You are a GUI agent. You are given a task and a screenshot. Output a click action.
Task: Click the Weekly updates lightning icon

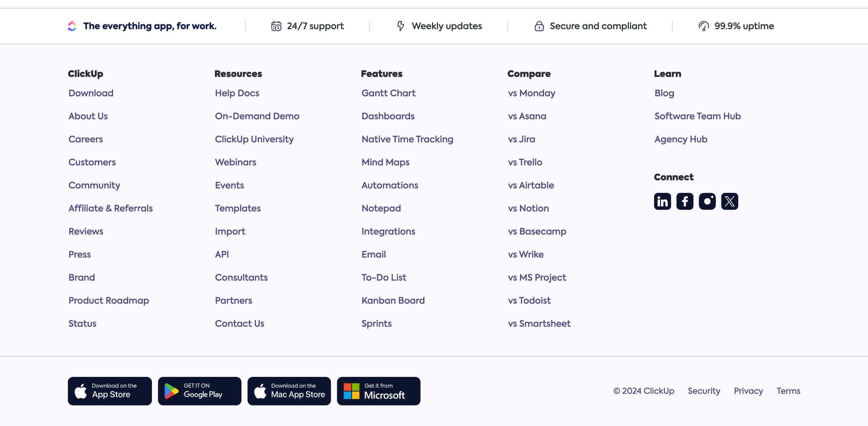(x=401, y=26)
